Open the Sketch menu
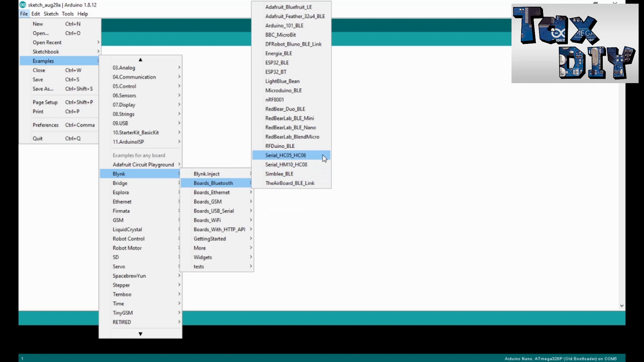644x362 pixels. (51, 14)
